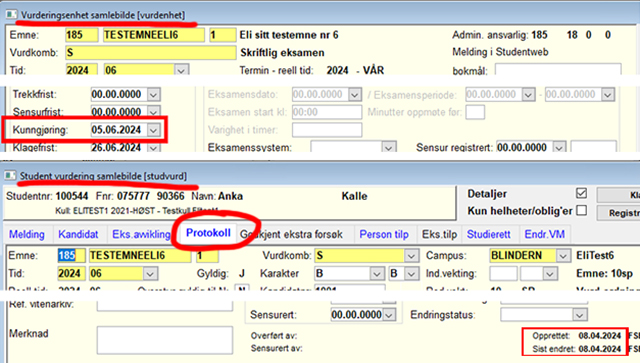
Task: Open the Eksamensdato date dropdown
Action: coord(355,95)
